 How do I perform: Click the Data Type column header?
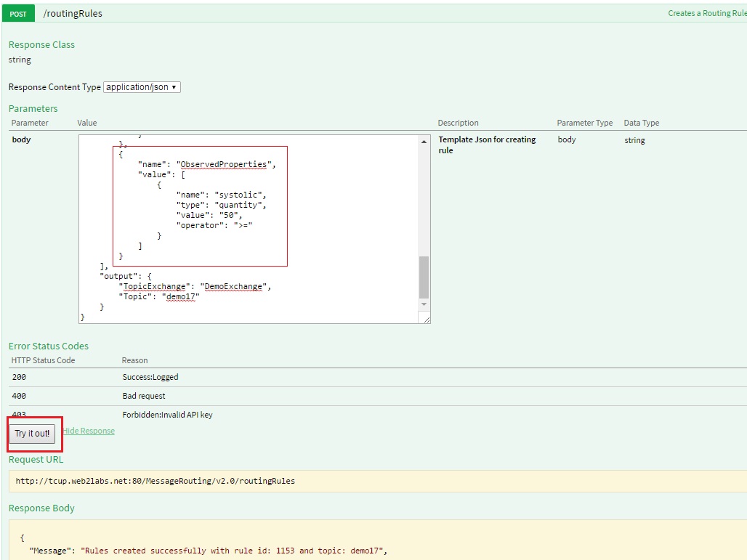[x=642, y=123]
